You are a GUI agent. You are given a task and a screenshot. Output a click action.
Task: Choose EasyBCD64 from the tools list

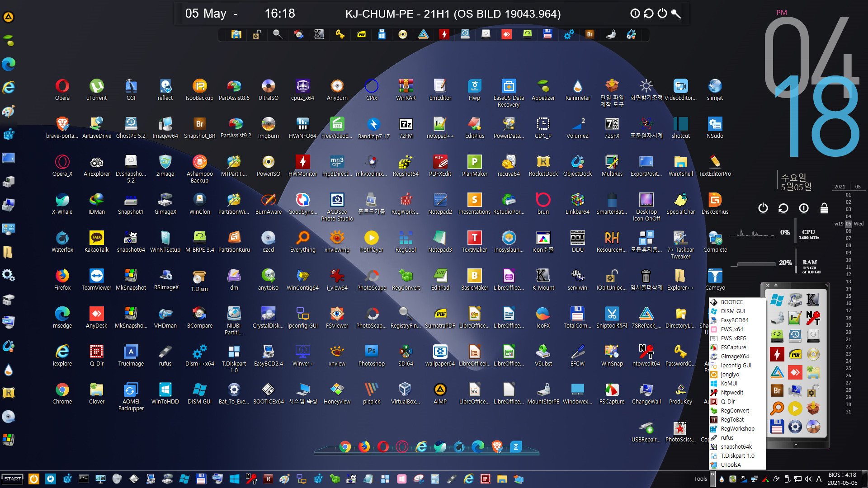click(737, 320)
